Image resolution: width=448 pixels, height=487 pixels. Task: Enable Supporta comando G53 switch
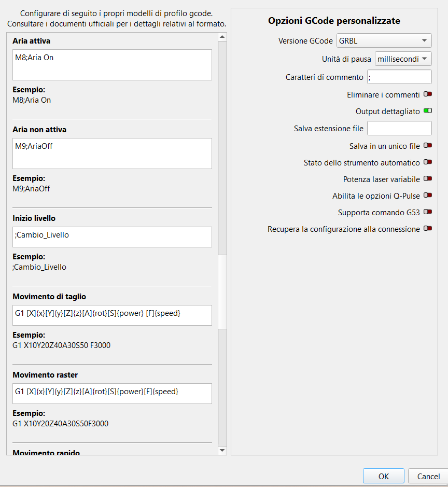coord(427,212)
